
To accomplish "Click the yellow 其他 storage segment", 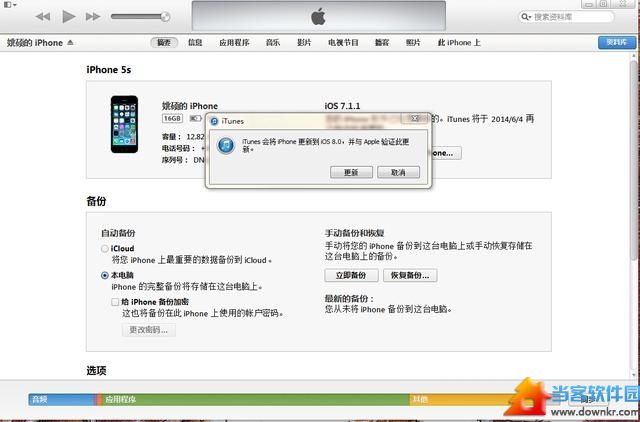I will point(461,400).
